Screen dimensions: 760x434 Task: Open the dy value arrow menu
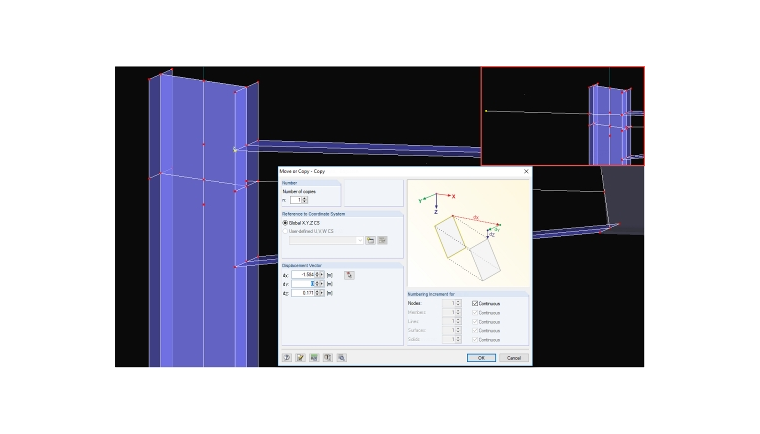point(322,284)
